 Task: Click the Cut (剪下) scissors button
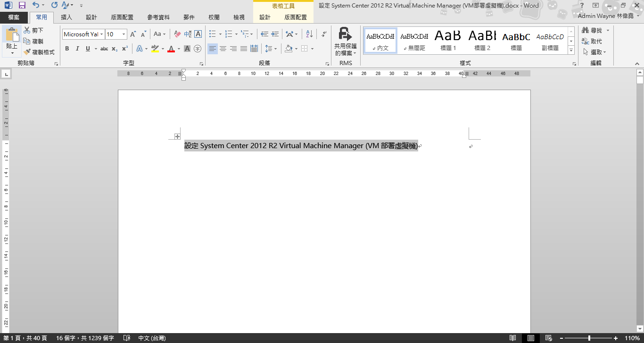tap(33, 30)
